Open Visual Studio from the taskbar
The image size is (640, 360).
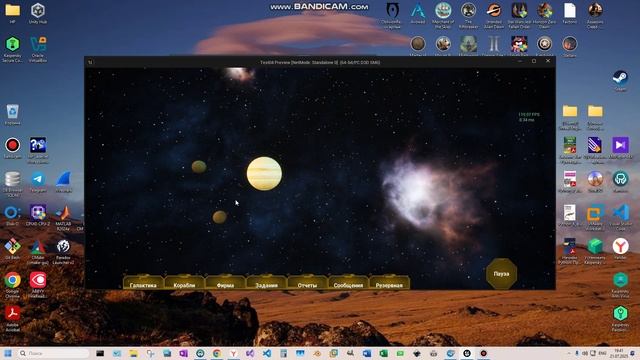point(250,353)
